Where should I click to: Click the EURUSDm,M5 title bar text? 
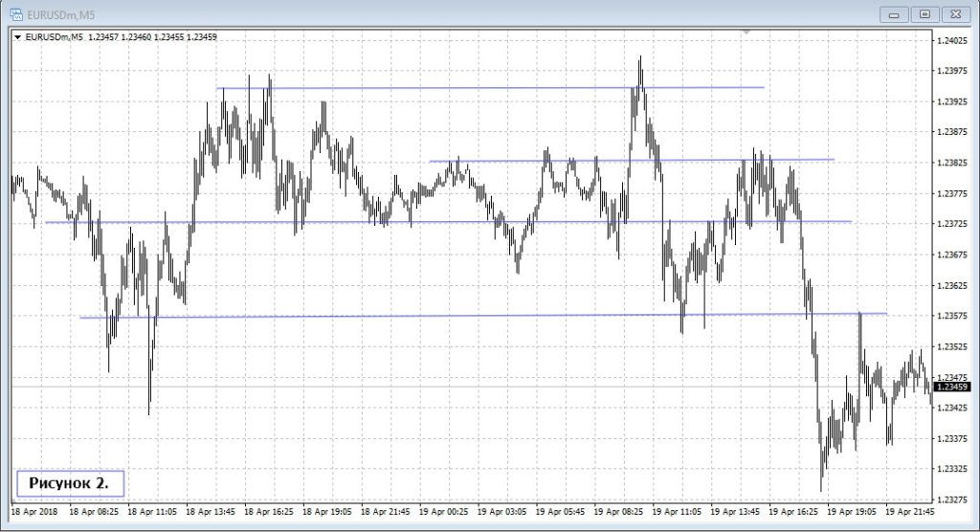tap(60, 13)
